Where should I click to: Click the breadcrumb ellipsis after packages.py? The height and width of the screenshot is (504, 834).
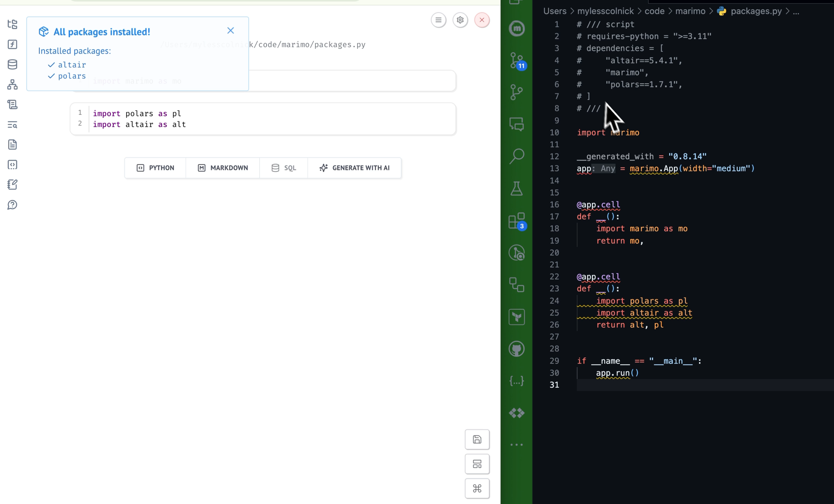[796, 12]
